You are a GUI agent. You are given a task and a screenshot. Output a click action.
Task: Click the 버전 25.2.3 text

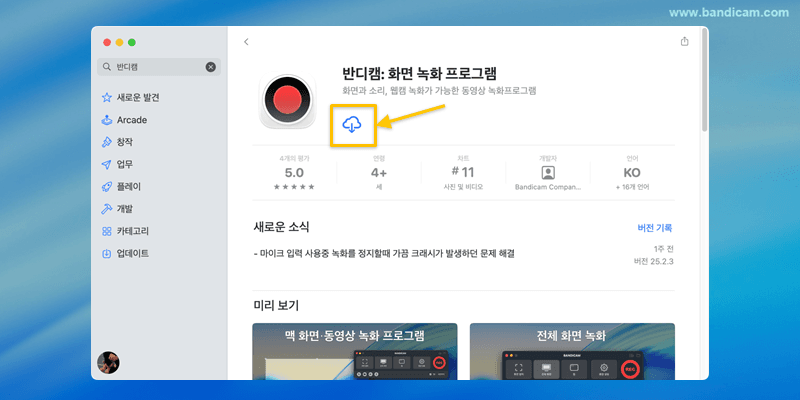tap(654, 262)
